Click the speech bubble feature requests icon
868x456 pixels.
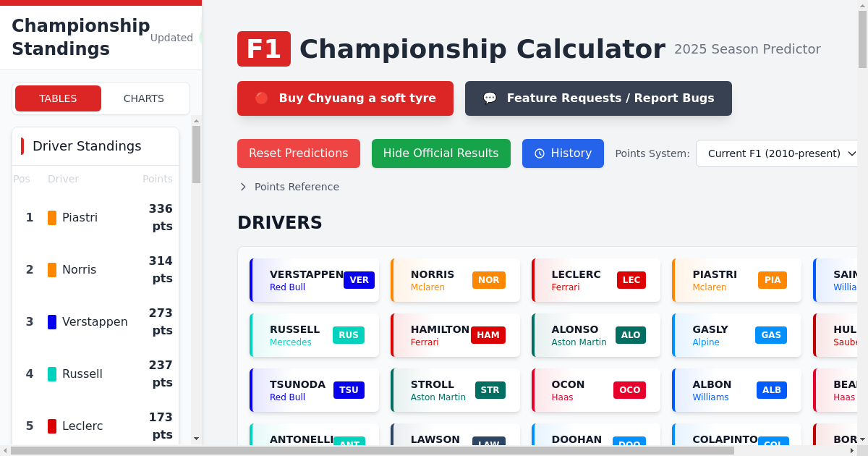[490, 98]
